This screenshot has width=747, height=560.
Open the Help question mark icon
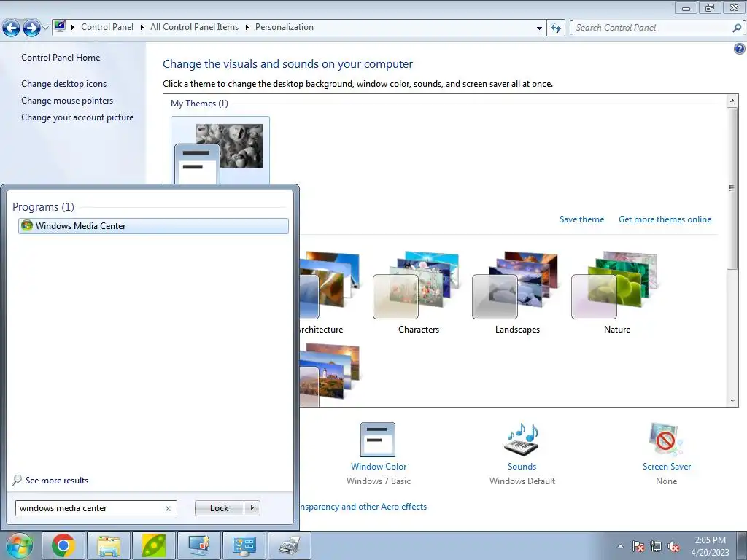[x=739, y=49]
